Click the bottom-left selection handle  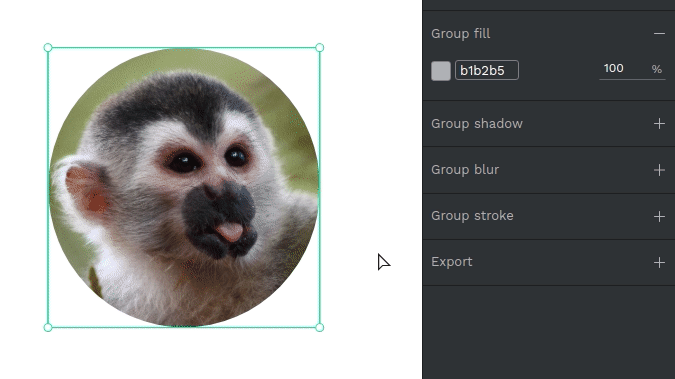point(48,327)
